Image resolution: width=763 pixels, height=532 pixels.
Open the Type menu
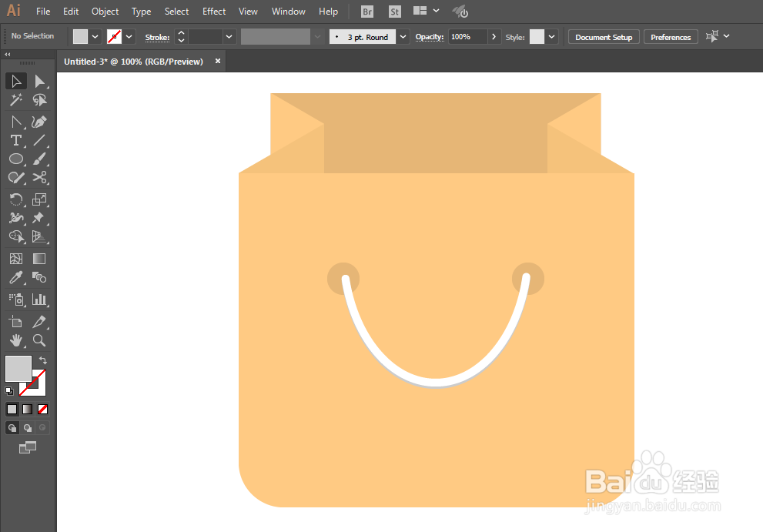tap(141, 12)
